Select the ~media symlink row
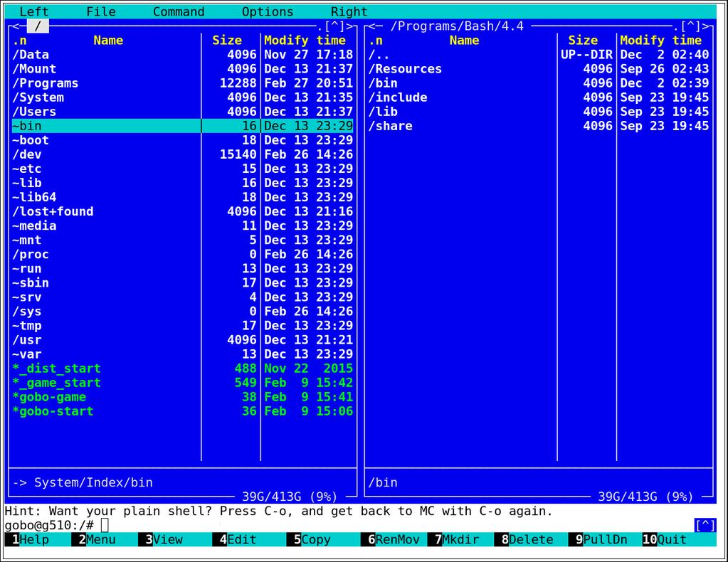 (x=182, y=226)
